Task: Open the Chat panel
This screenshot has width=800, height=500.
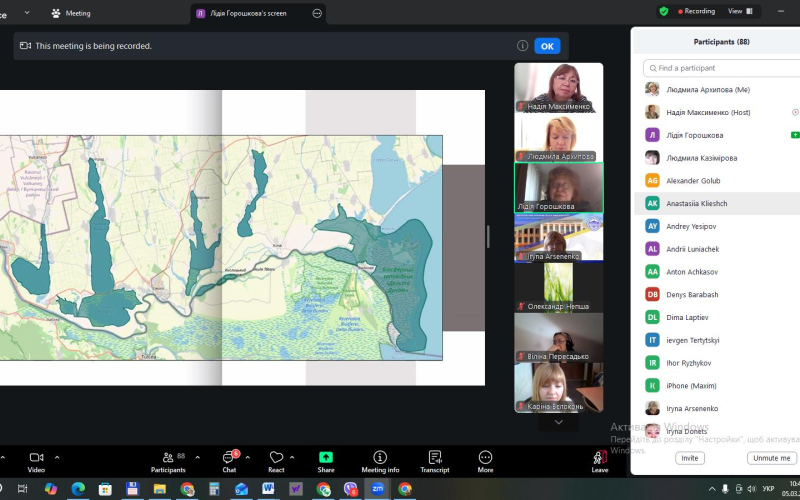Action: point(229,459)
